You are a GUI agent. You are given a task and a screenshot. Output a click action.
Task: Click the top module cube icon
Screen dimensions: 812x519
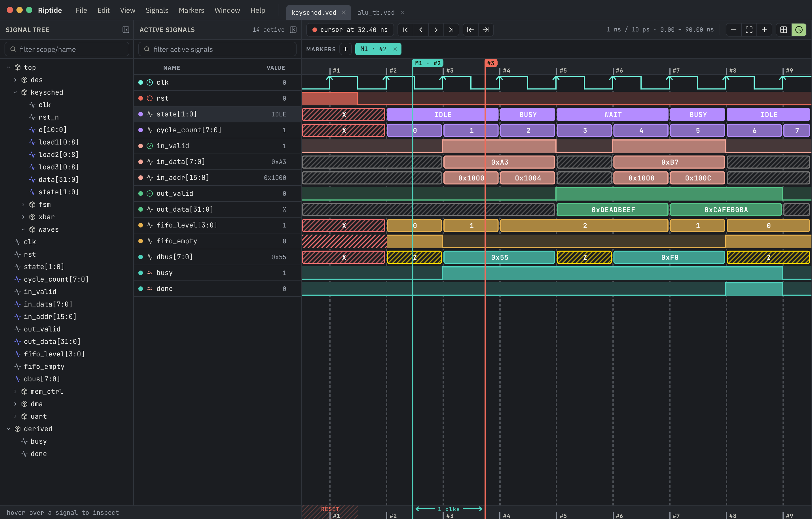pyautogui.click(x=18, y=67)
